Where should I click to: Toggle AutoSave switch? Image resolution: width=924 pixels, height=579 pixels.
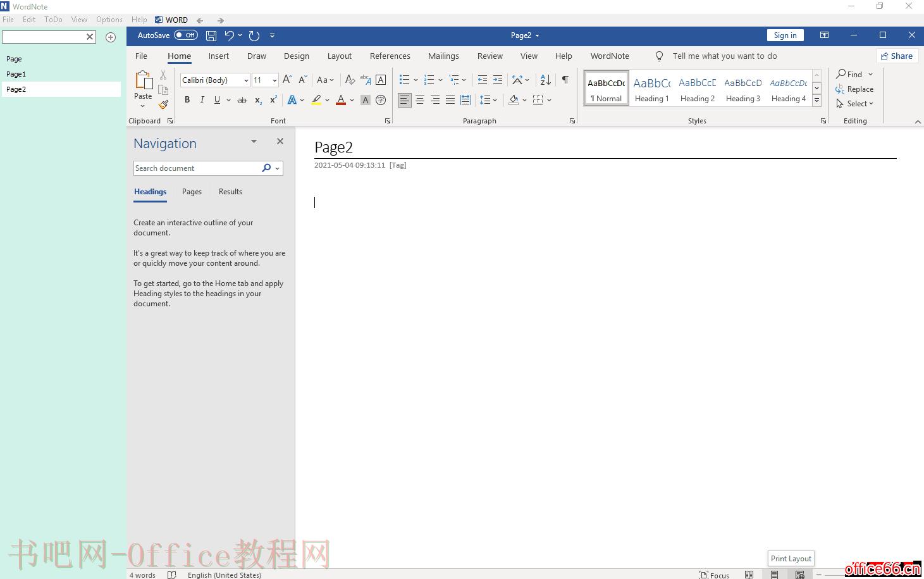(x=186, y=35)
